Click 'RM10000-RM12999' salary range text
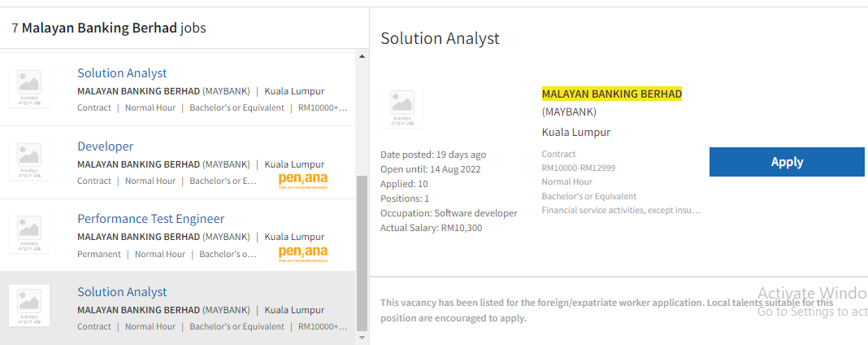 click(x=579, y=168)
